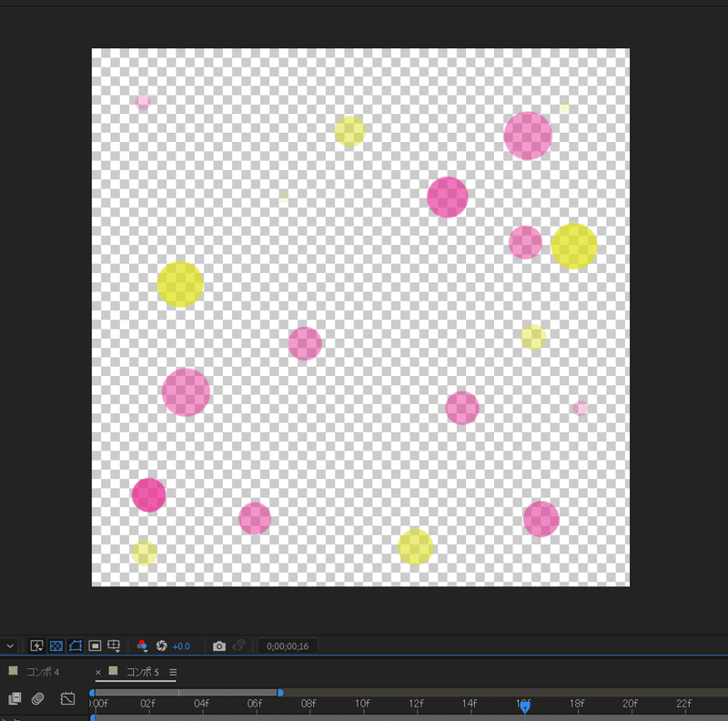Click the 20f mark on time ruler
This screenshot has height=721, width=728.
coord(631,704)
